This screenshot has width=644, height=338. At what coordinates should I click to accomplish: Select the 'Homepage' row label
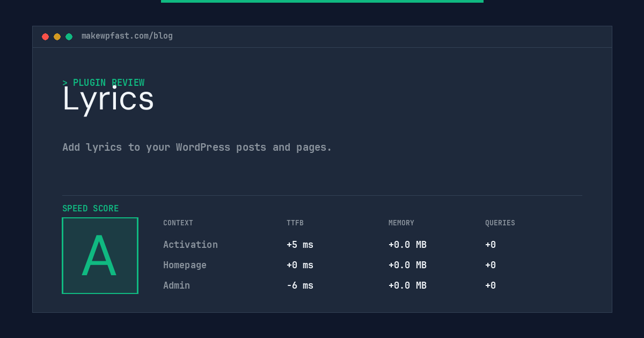(185, 265)
